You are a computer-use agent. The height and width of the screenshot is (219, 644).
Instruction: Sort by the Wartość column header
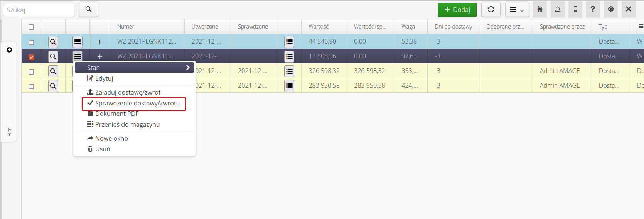click(319, 27)
